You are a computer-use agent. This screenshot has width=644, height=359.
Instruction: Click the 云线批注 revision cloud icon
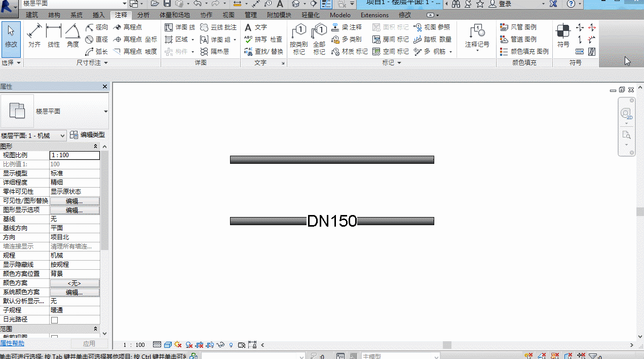click(218, 27)
